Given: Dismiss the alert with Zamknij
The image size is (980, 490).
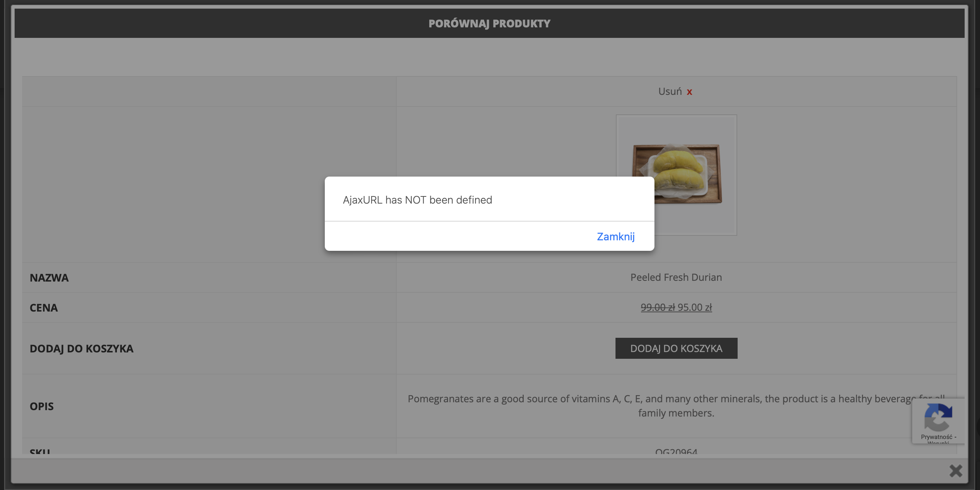Looking at the screenshot, I should tap(615, 237).
